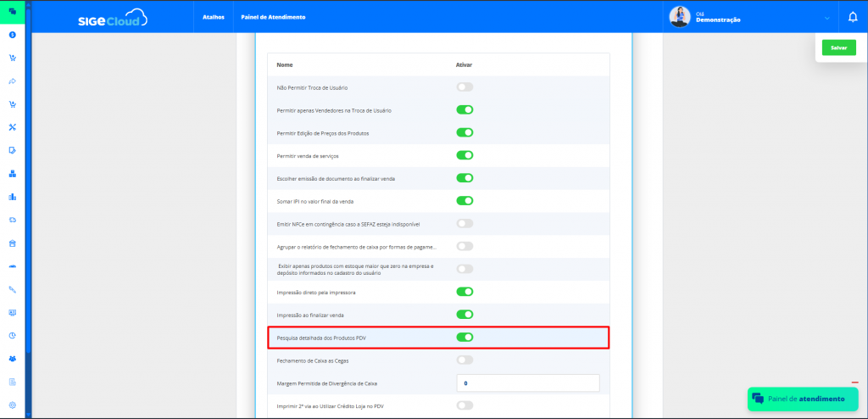Click the info circle icon in the sidebar
The height and width of the screenshot is (419, 868).
(x=13, y=36)
